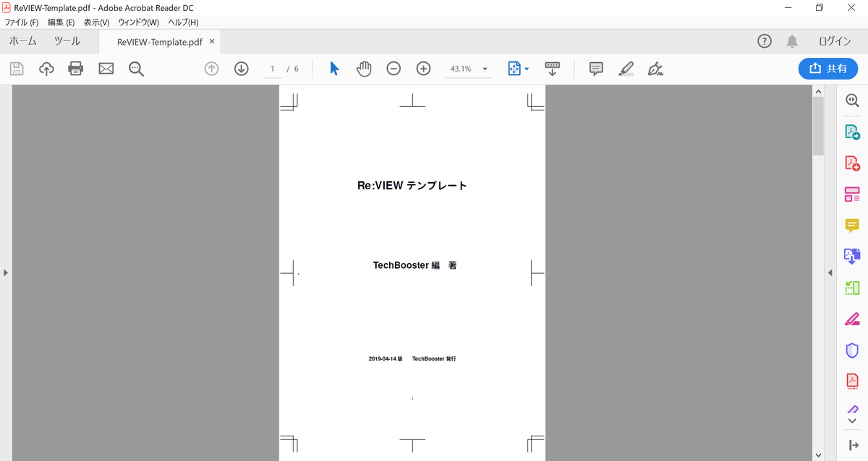Zoom out with the minus icon

[393, 69]
